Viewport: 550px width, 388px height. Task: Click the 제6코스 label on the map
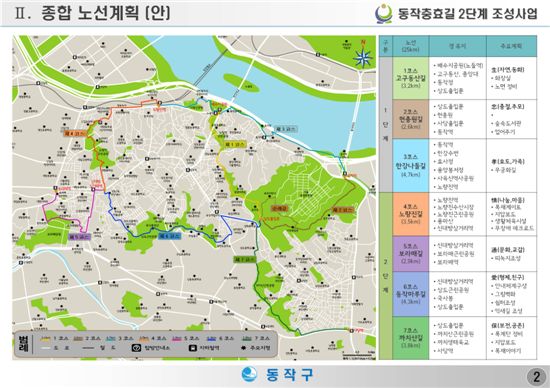click(170, 236)
